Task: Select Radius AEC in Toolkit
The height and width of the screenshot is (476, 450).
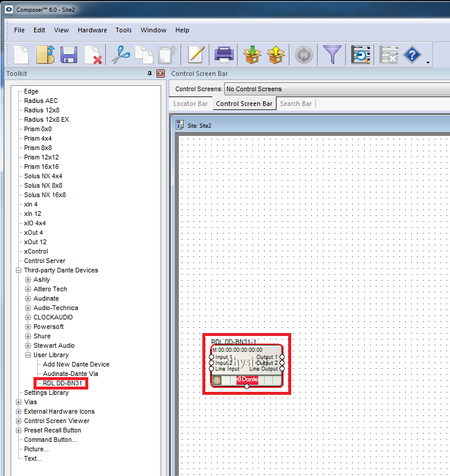Action: pyautogui.click(x=41, y=101)
